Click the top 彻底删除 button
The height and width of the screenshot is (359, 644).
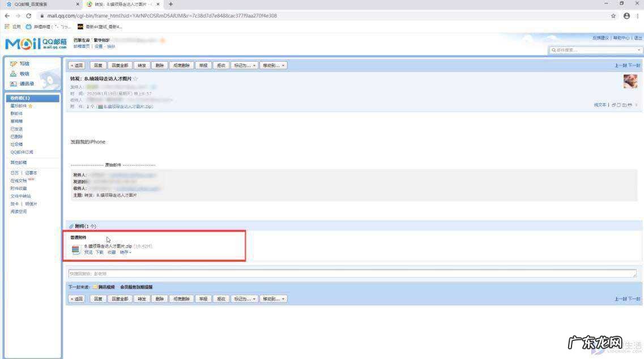click(181, 65)
